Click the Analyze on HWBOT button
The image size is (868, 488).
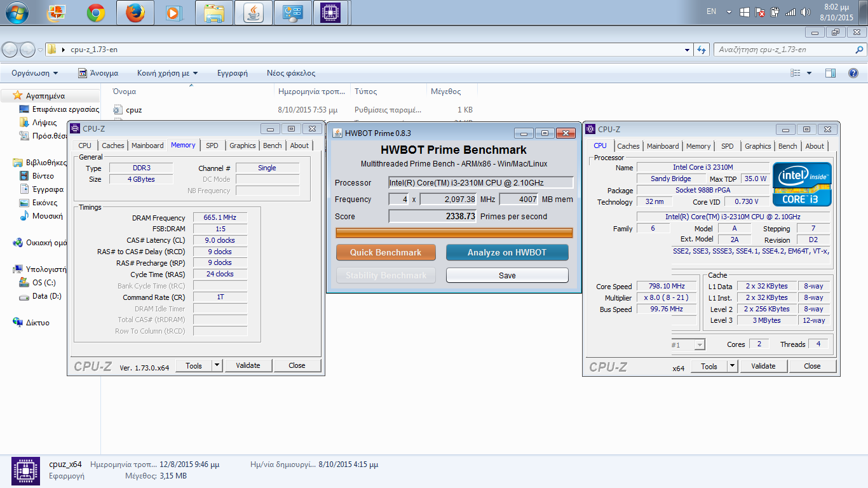[x=507, y=252]
